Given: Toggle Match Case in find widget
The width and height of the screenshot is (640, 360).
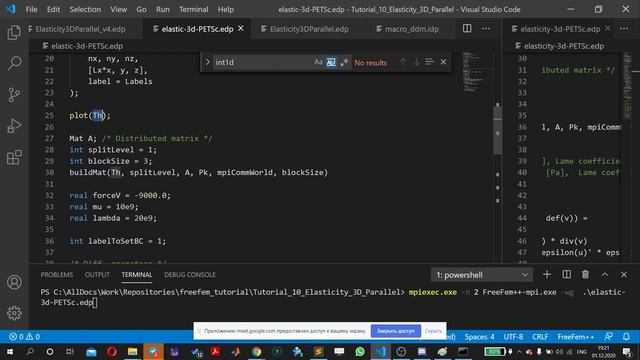Looking at the screenshot, I should click(x=318, y=62).
